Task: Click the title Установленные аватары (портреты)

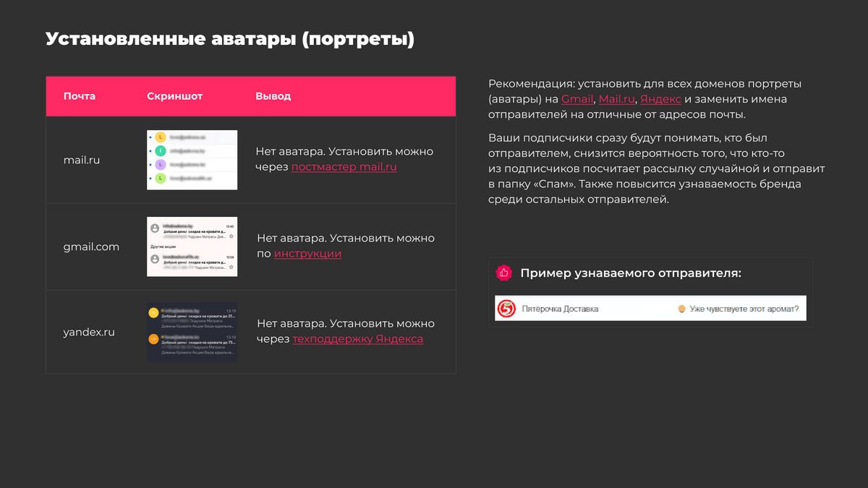Action: [x=230, y=39]
